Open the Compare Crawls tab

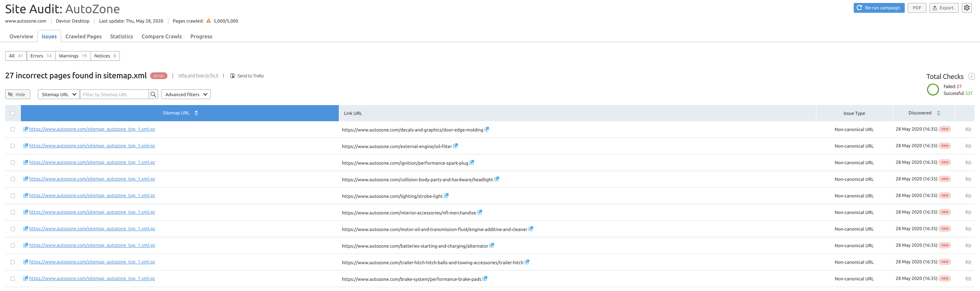[162, 37]
